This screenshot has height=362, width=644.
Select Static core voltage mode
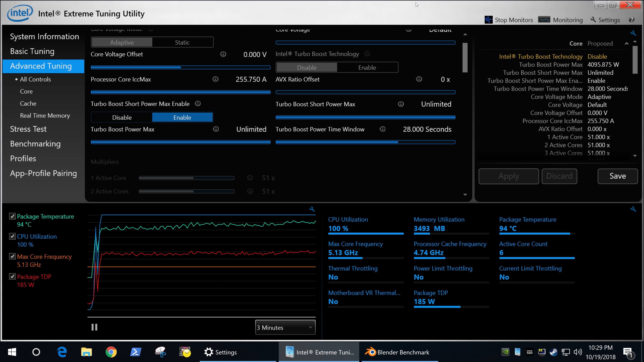182,42
